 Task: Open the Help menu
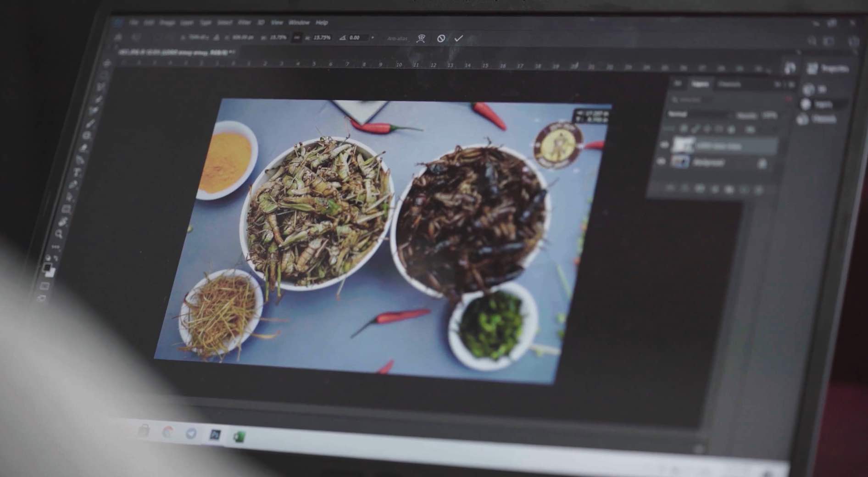point(322,22)
